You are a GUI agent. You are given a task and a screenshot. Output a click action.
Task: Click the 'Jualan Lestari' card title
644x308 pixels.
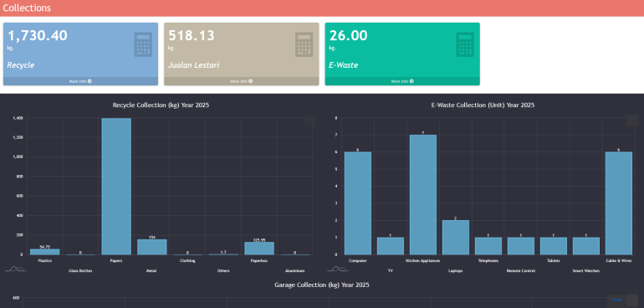[x=193, y=65]
